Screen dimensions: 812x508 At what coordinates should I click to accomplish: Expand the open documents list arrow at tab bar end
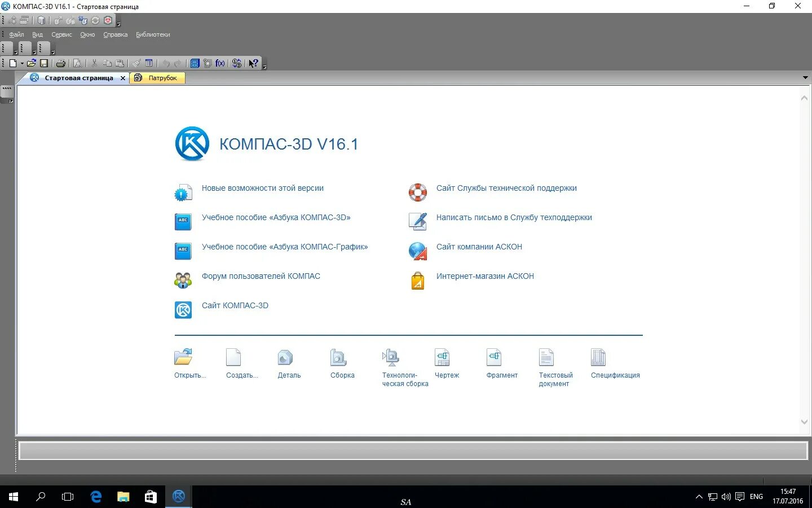[805, 78]
